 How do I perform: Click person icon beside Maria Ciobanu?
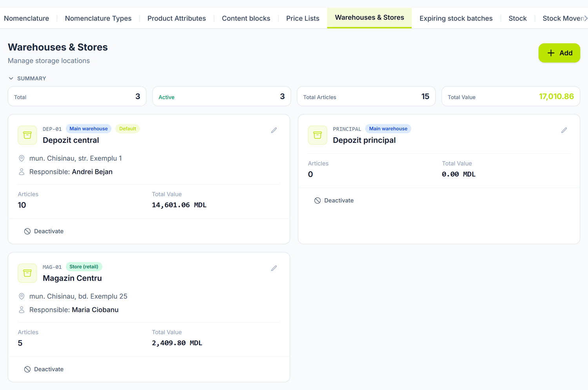tap(22, 310)
